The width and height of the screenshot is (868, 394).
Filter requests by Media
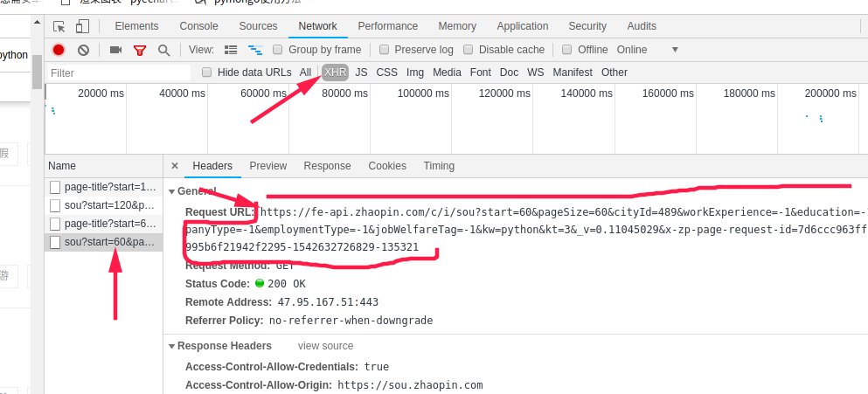tap(448, 73)
